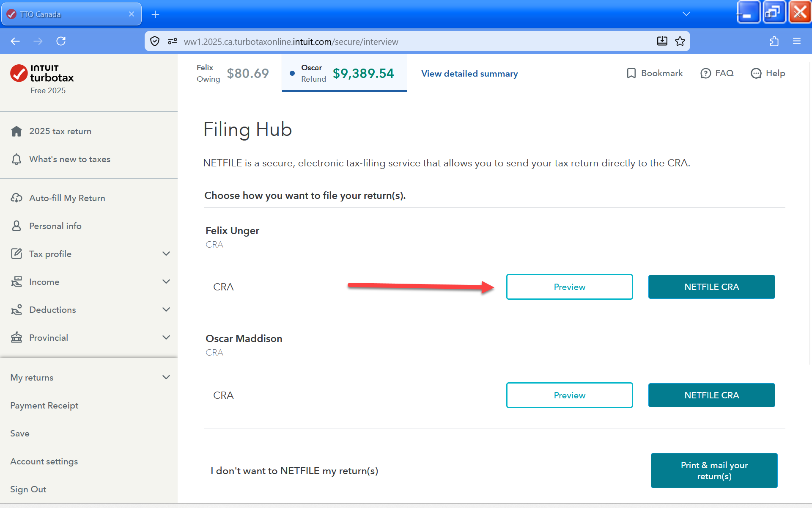Expand the Income section chevron
This screenshot has height=508, width=812.
coord(166,282)
